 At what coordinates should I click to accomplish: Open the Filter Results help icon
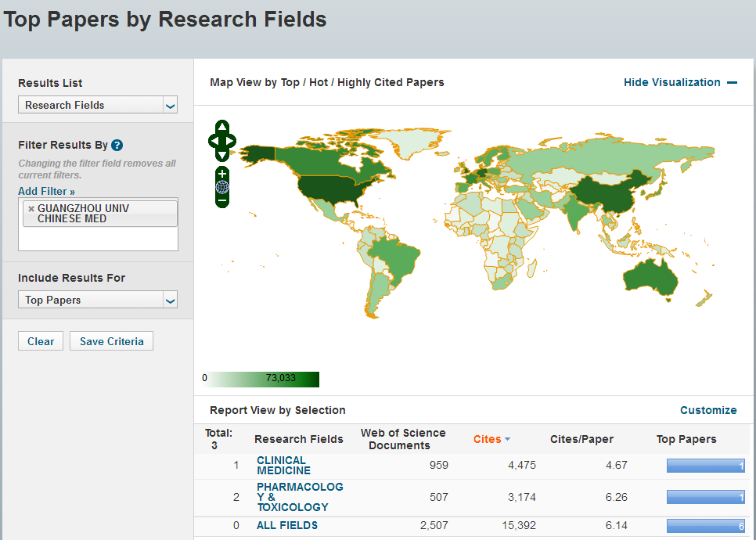point(117,145)
